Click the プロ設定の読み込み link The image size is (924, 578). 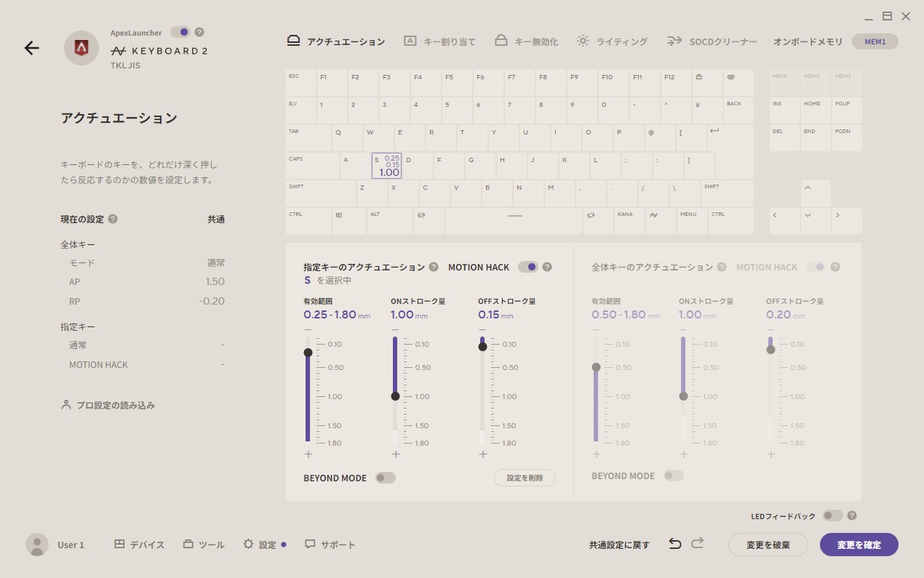pos(116,405)
